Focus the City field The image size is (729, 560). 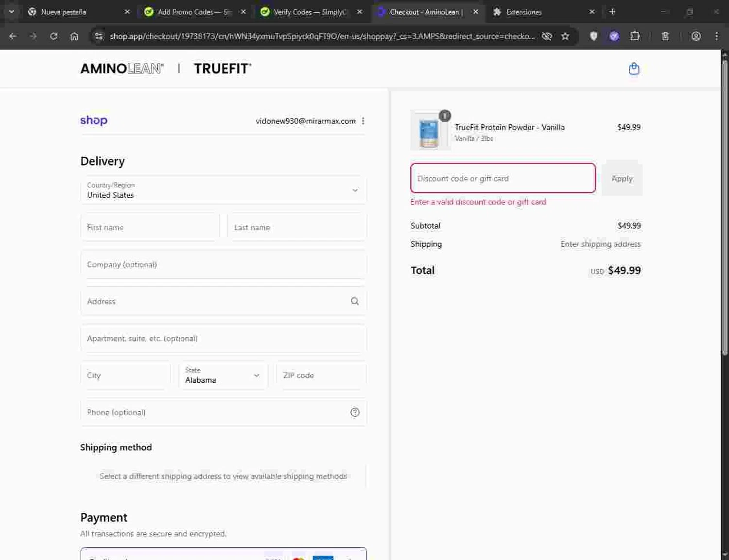[x=125, y=375]
